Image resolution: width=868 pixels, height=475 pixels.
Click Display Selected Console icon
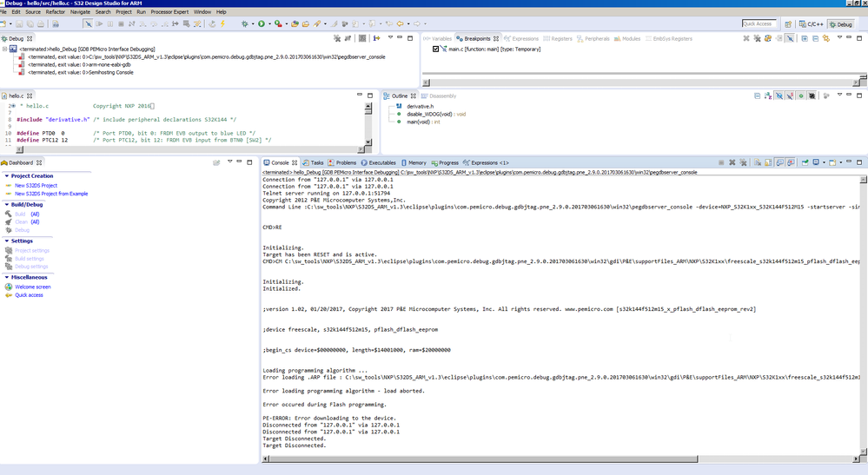[816, 162]
